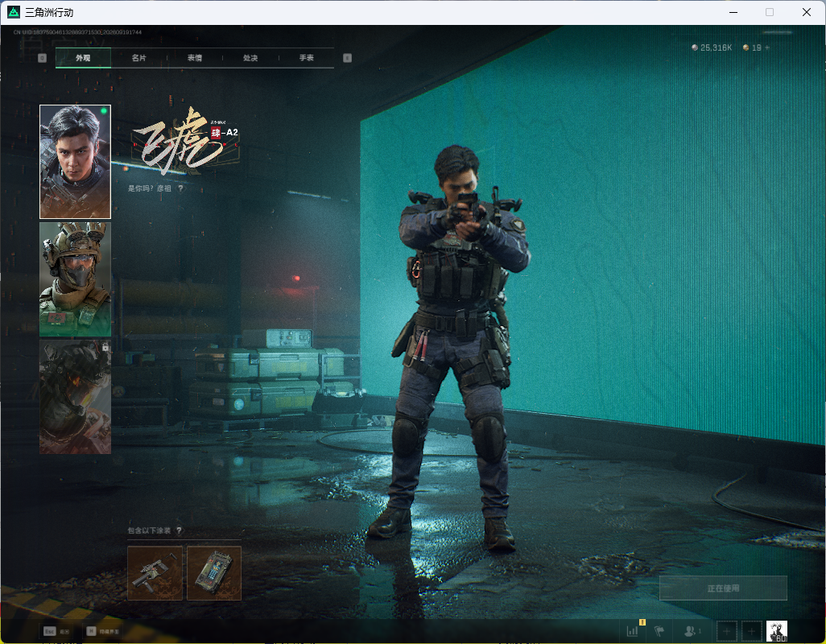Open the 手表 watch tab
This screenshot has width=826, height=644.
tap(307, 58)
